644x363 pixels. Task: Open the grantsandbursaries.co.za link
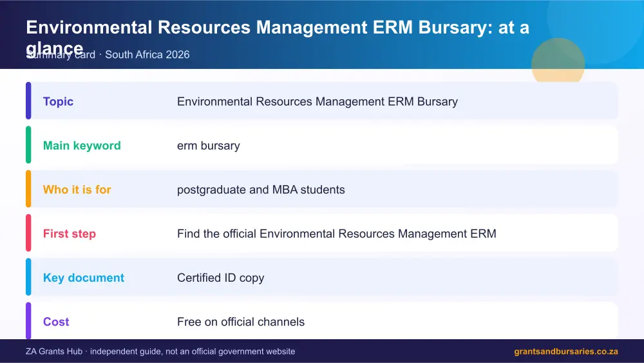pos(566,351)
